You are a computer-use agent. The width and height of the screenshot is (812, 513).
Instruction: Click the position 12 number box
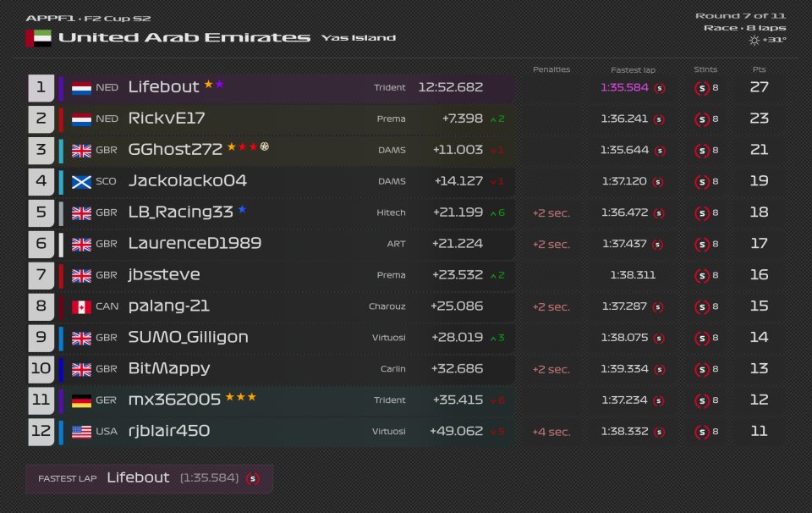click(x=41, y=432)
